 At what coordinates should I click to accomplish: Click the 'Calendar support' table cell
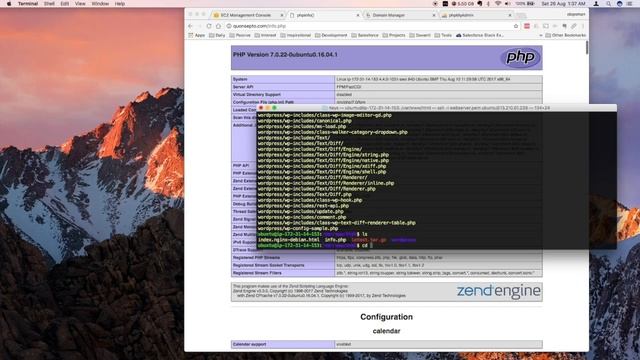click(282, 344)
